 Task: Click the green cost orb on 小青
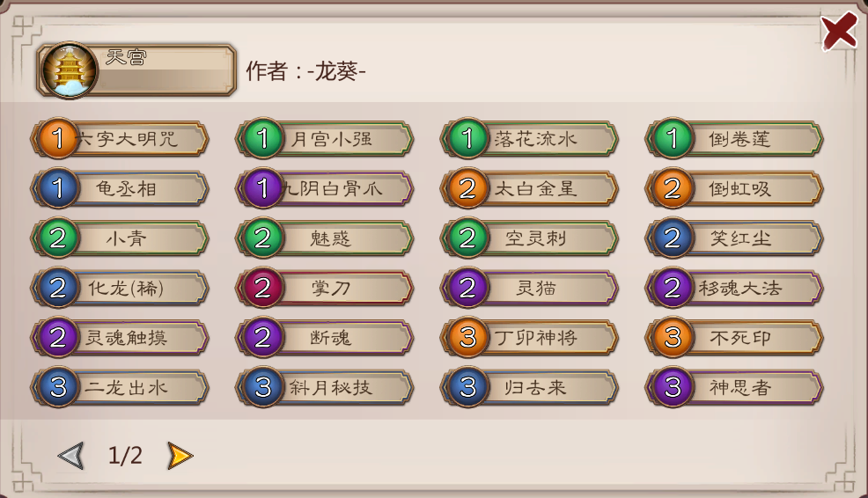[58, 238]
